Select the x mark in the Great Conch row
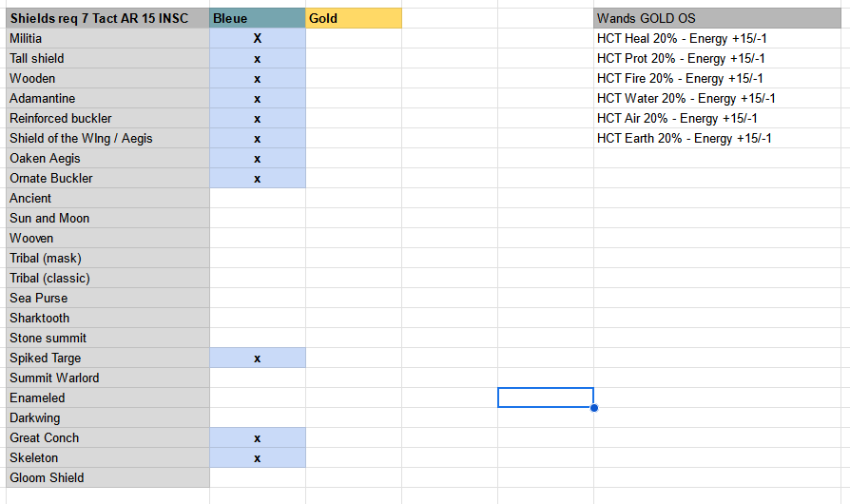 [257, 438]
